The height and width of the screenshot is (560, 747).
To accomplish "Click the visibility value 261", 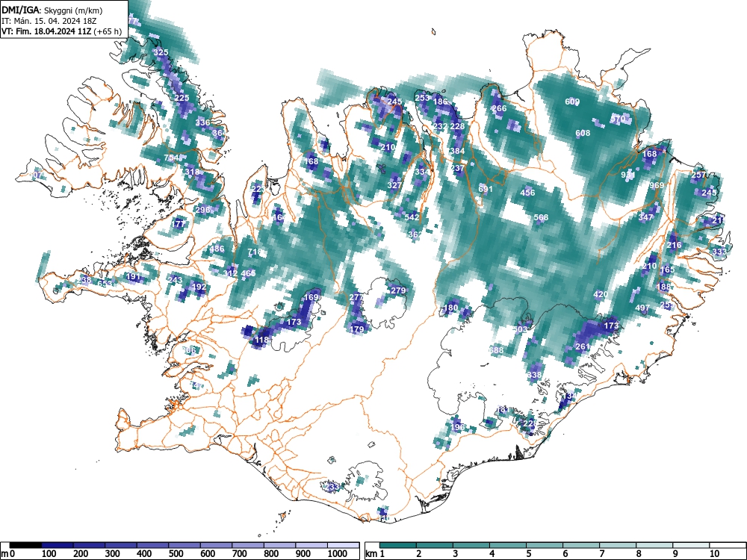I will [583, 346].
